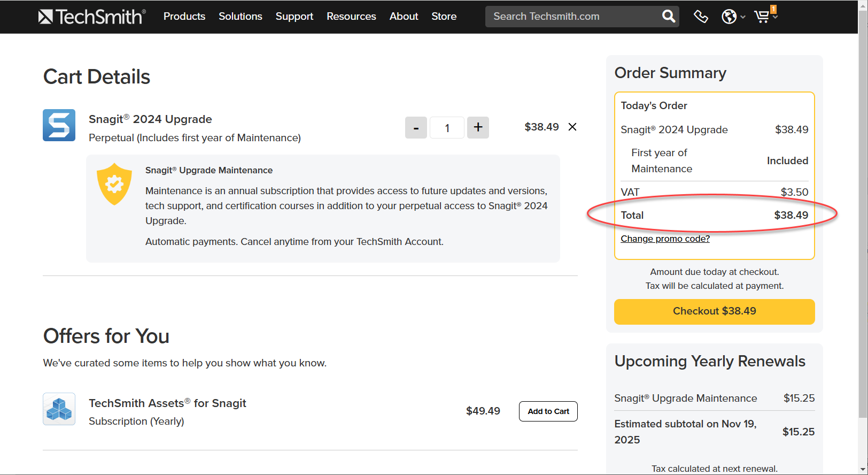Click Snagit Upgrade Maintenance renewal row
Image resolution: width=868 pixels, height=475 pixels.
[x=714, y=398]
